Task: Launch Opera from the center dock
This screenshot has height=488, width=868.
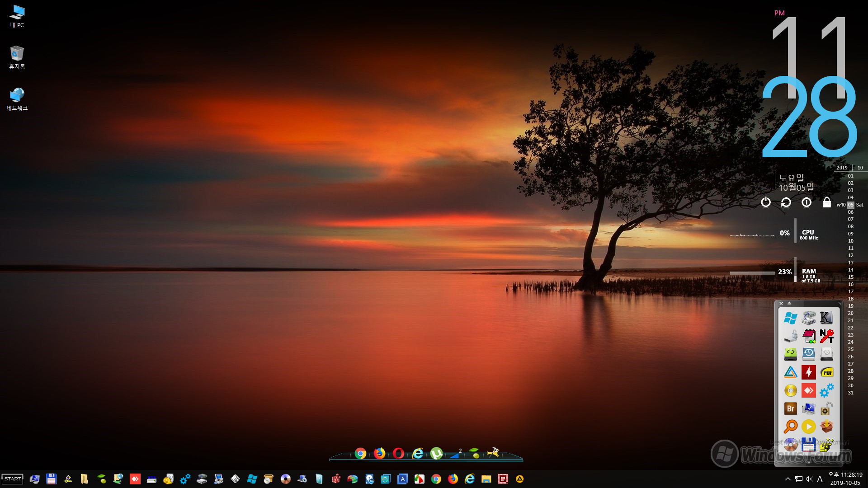Action: [x=398, y=453]
